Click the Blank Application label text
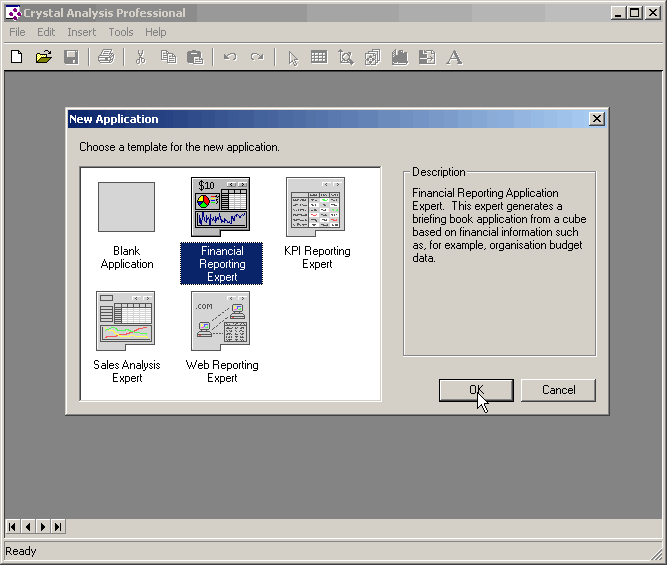 [x=127, y=257]
